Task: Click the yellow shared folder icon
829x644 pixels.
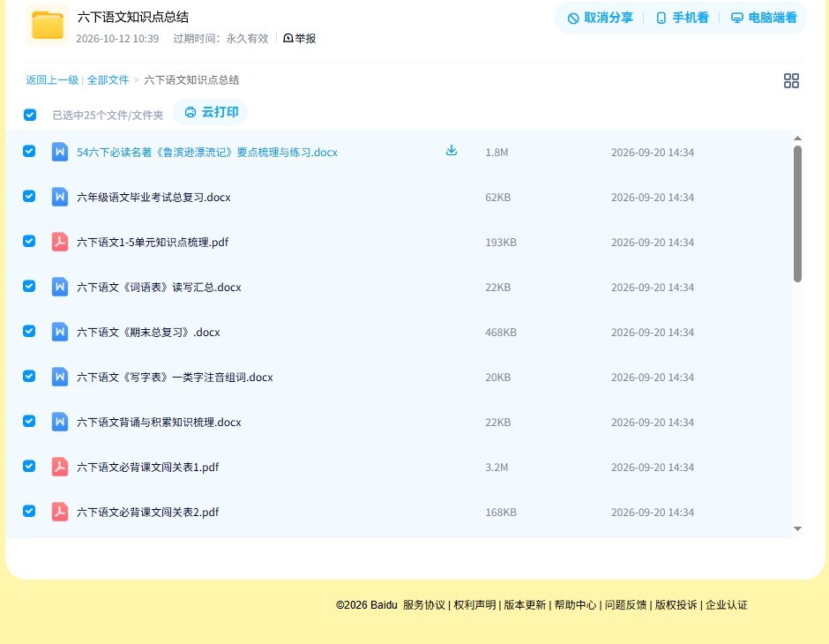Action: point(48,25)
